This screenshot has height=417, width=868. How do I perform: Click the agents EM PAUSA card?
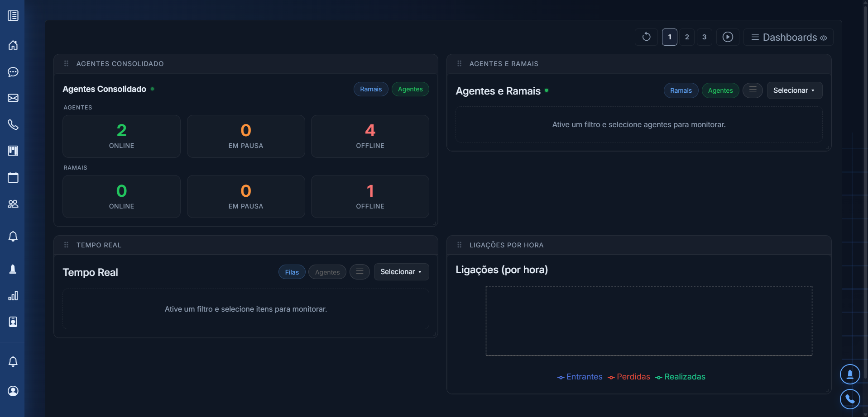pyautogui.click(x=246, y=136)
